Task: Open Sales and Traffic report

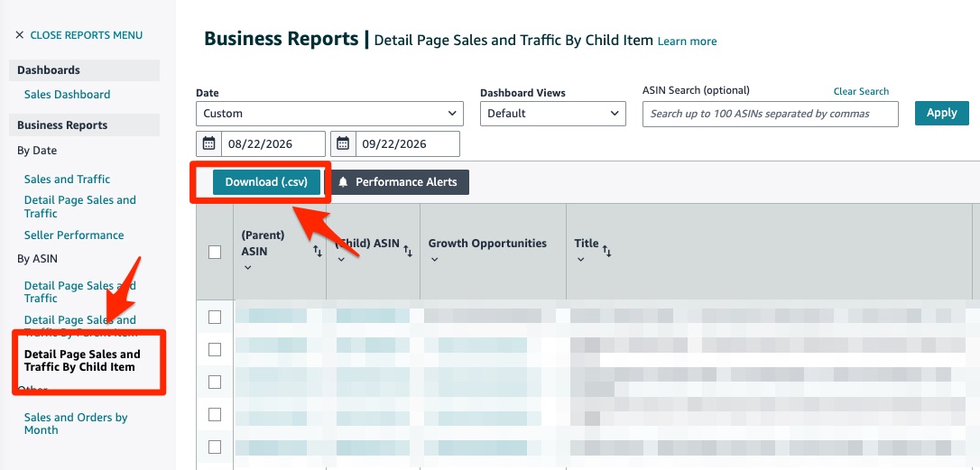Action: tap(67, 180)
